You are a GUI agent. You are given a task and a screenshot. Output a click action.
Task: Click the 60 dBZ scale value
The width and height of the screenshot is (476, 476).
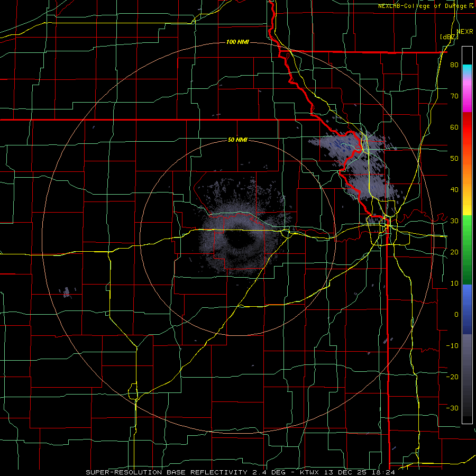[x=454, y=127]
